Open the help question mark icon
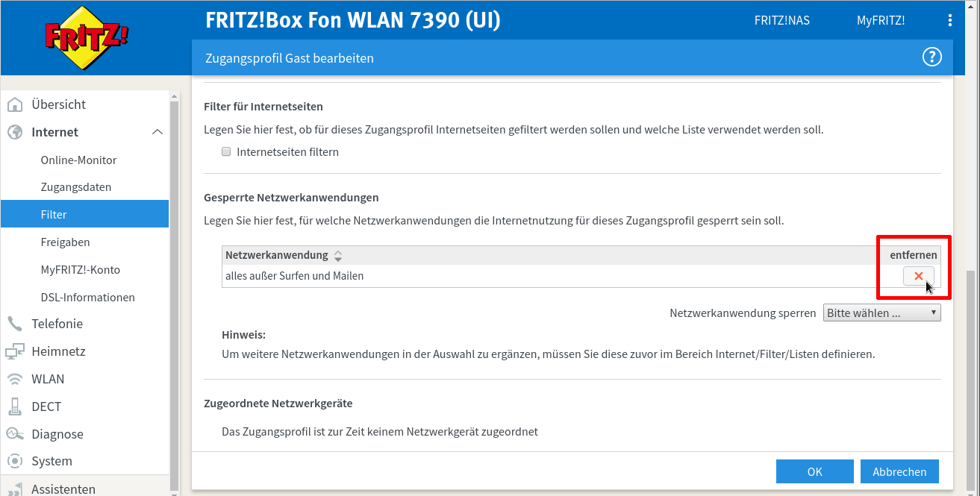The width and height of the screenshot is (980, 496). pos(931,57)
